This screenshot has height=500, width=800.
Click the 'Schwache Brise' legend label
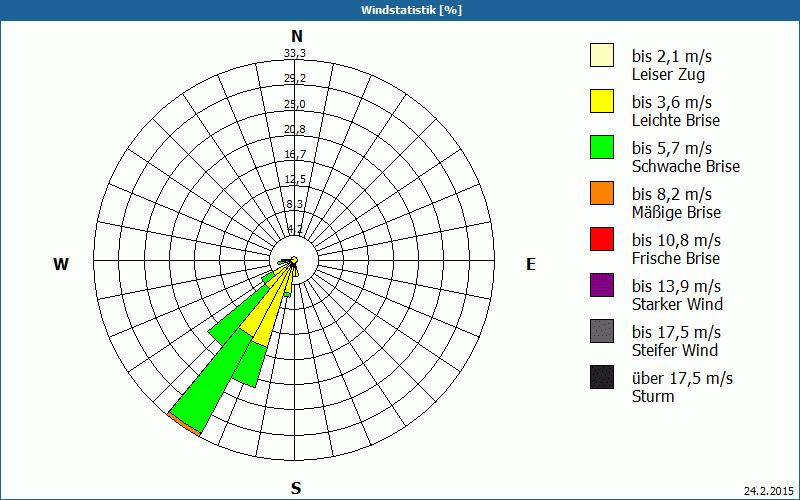pyautogui.click(x=686, y=166)
